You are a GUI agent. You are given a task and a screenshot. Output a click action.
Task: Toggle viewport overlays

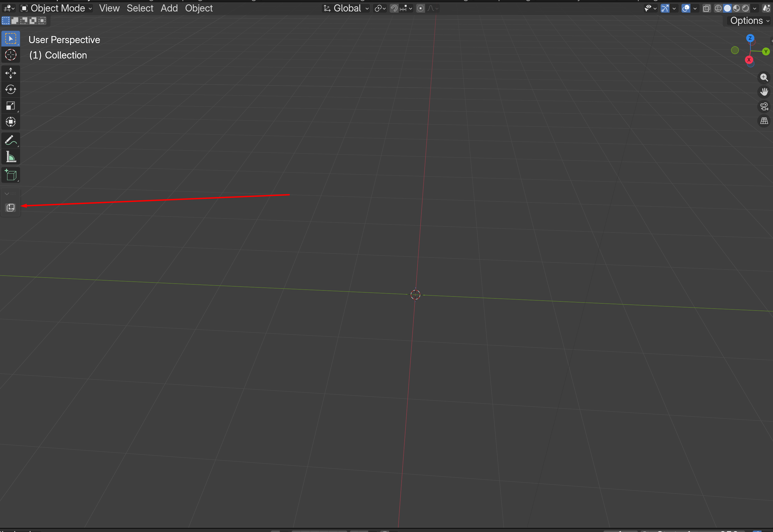(686, 8)
